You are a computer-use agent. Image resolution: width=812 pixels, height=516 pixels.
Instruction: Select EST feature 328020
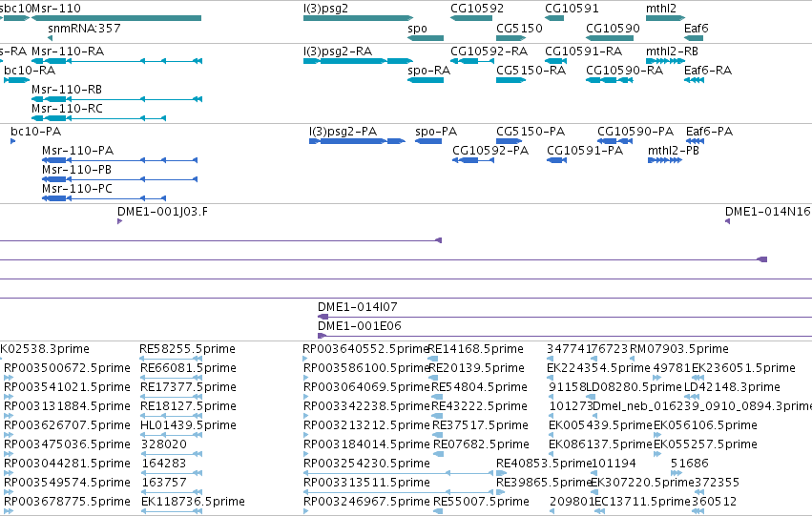[171, 454]
